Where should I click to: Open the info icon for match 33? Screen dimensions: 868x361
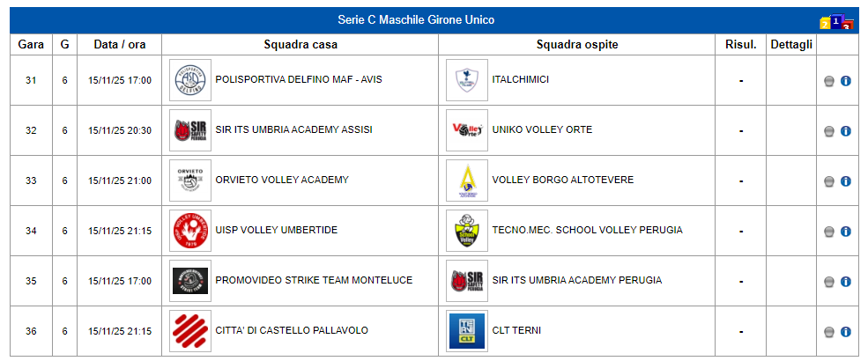[x=845, y=181]
